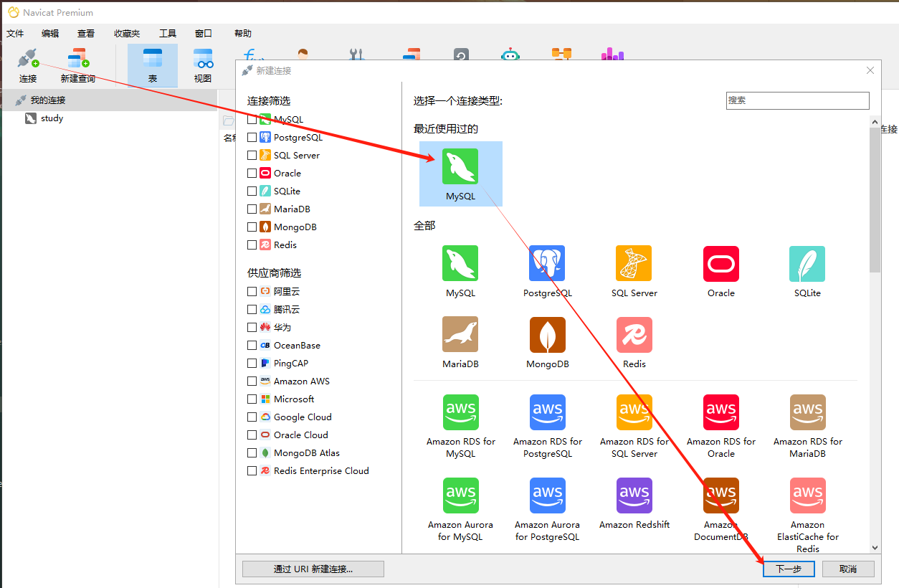Open the 窗口 menu
899x588 pixels.
coord(204,33)
